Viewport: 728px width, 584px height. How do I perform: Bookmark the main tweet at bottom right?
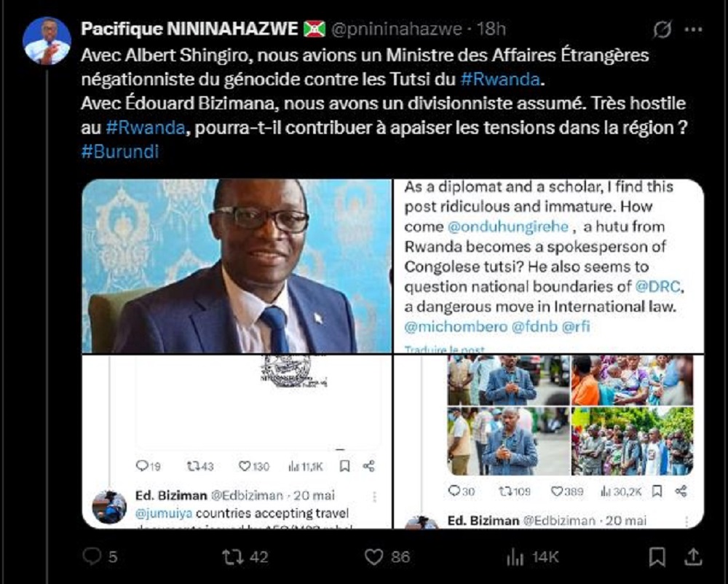pos(657,556)
